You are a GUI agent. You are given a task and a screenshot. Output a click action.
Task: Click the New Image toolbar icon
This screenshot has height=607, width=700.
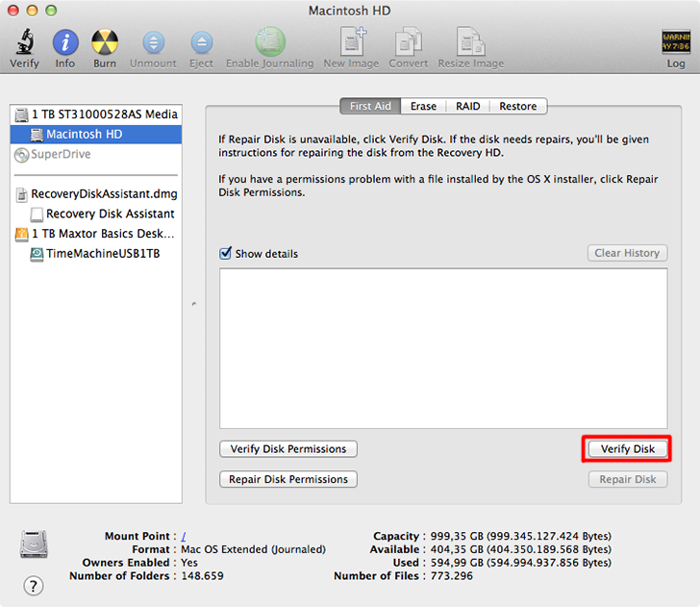[x=353, y=41]
